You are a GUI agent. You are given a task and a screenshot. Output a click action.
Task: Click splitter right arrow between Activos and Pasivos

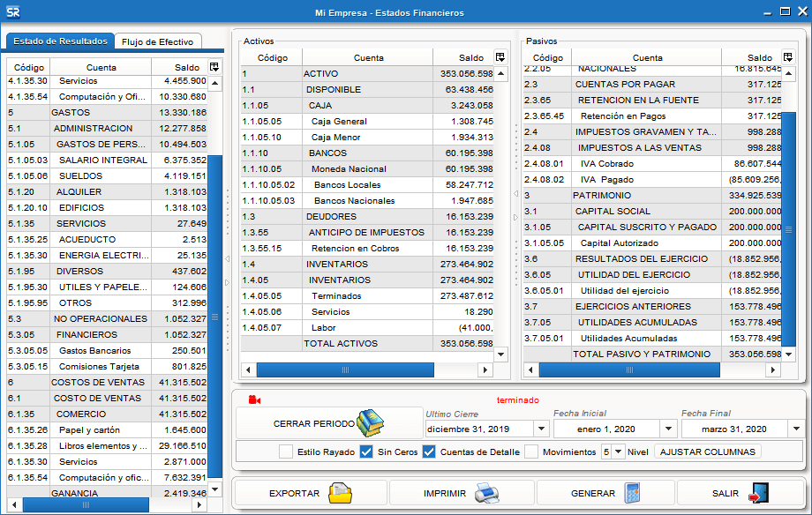515,218
